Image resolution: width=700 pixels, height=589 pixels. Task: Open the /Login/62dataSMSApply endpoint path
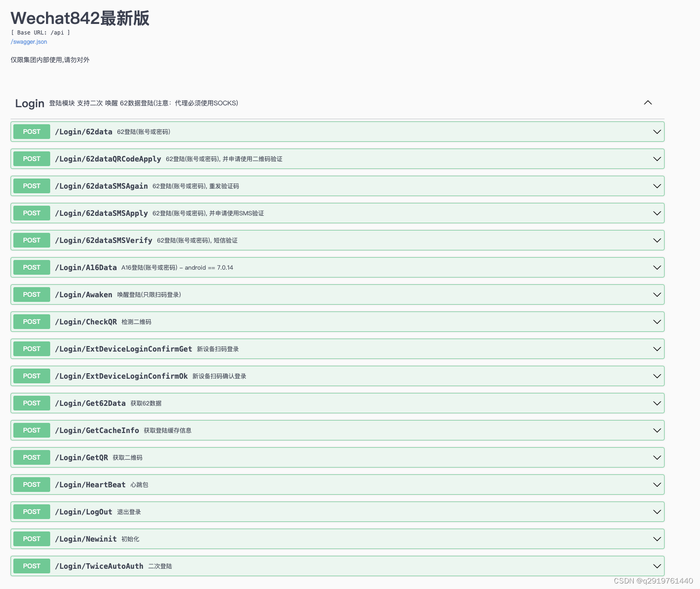(101, 213)
